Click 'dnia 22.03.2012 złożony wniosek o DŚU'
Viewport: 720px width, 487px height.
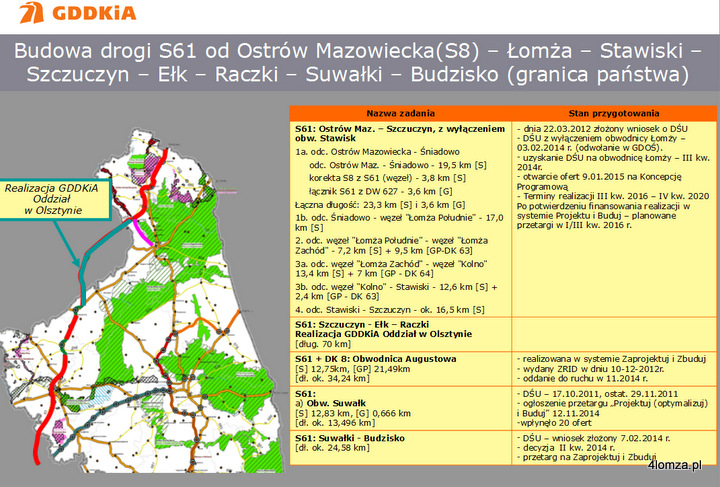point(602,129)
